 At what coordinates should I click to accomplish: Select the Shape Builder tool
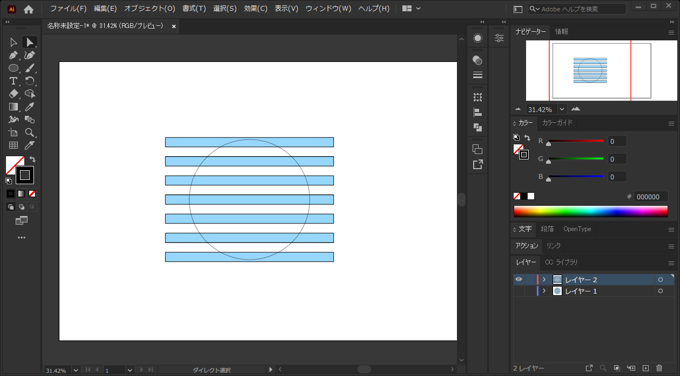click(x=29, y=94)
